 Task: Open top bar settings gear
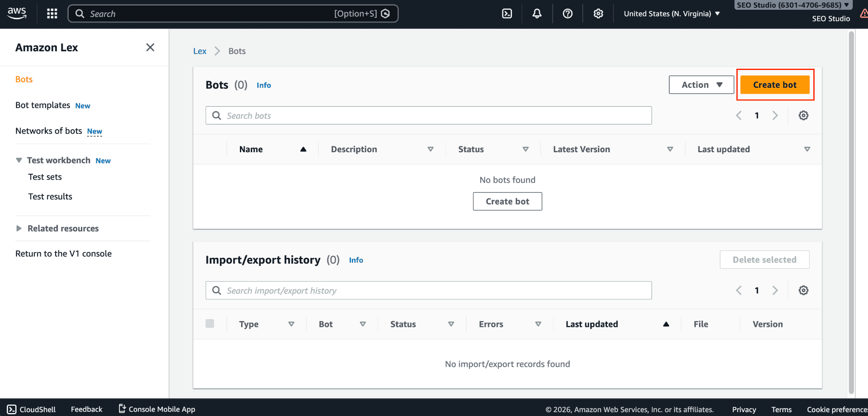(598, 14)
